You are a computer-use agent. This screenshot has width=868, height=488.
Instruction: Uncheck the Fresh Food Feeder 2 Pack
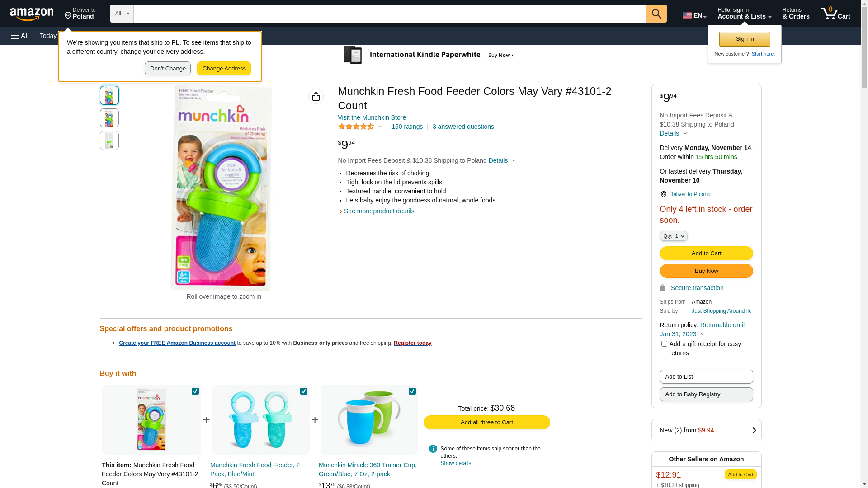304,391
